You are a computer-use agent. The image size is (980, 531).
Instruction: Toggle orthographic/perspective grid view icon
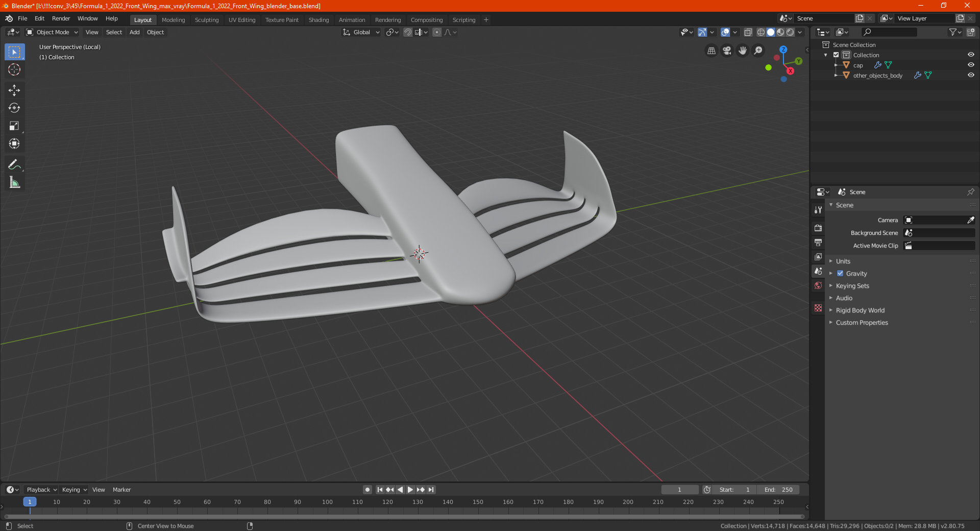(x=711, y=51)
